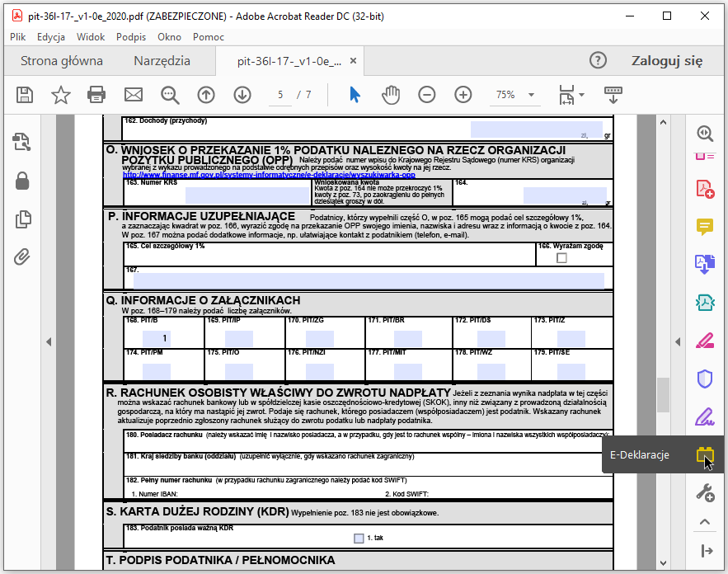Launch the Create PDF tool
Screen dimensions: 728x574
point(705,189)
